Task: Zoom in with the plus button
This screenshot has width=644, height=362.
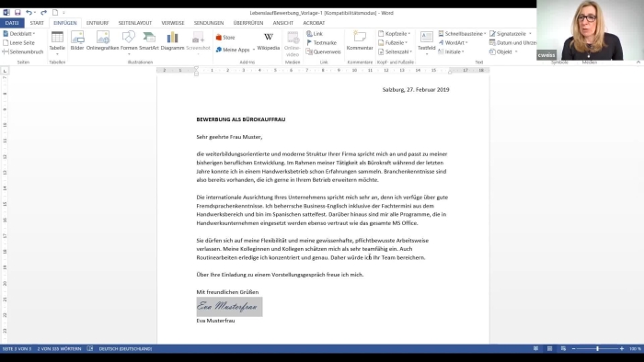Action: coord(622,348)
